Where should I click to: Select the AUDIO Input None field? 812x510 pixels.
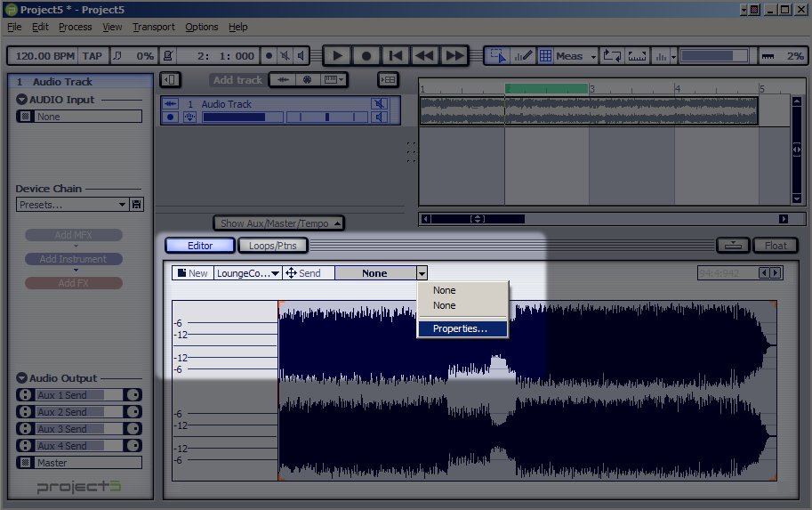click(79, 117)
